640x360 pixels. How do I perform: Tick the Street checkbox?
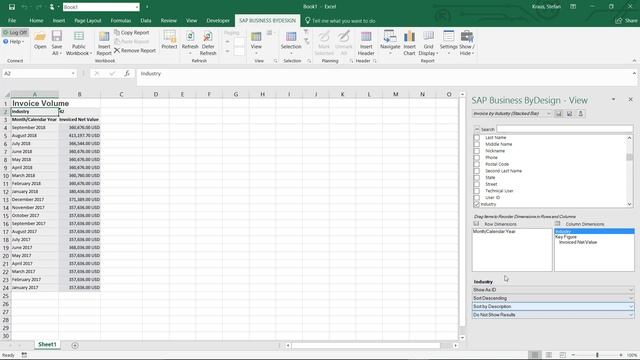point(477,184)
